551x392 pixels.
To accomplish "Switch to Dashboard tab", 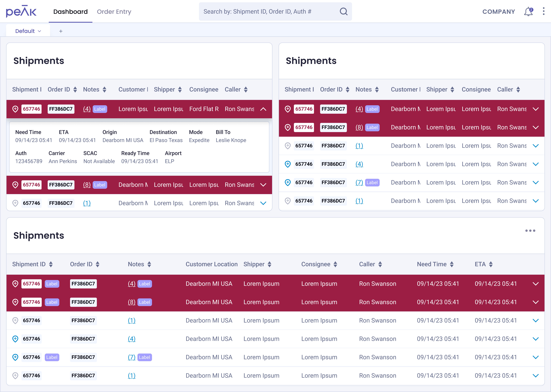I will point(70,12).
